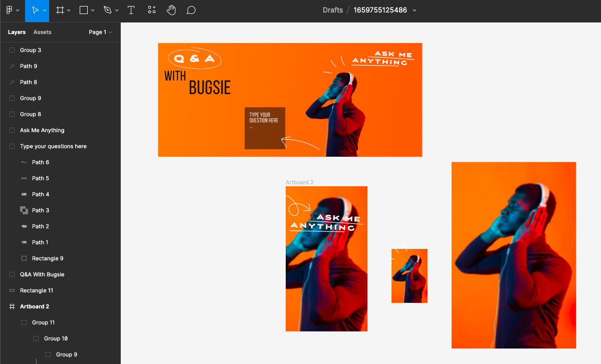Select the Rectangle shape tool

click(83, 10)
